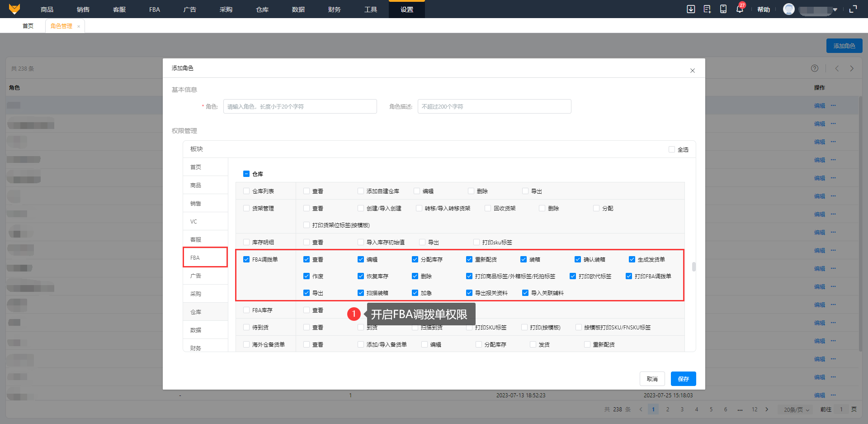Viewport: 868px width, 424px height.
Task: Enable the FBA库存 checkbox
Action: 246,310
